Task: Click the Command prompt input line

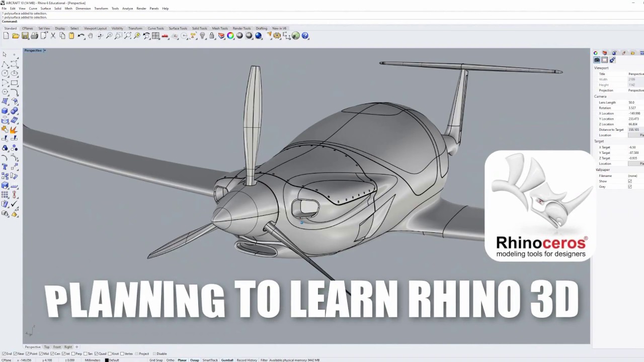Action: [x=322, y=21]
